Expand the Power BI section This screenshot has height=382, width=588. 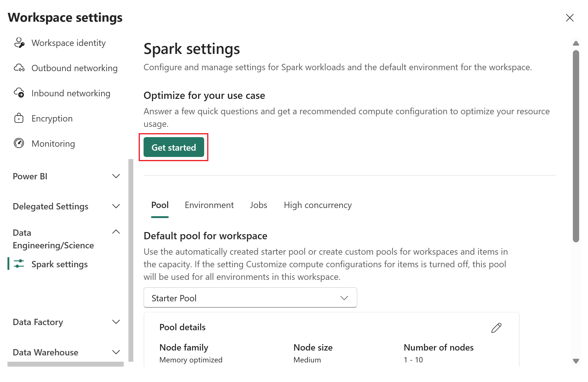coord(116,176)
